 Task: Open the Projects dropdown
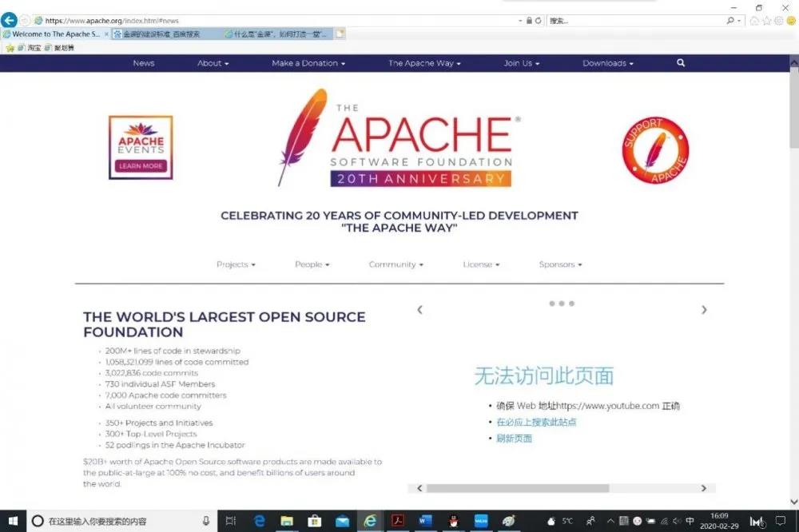click(236, 264)
